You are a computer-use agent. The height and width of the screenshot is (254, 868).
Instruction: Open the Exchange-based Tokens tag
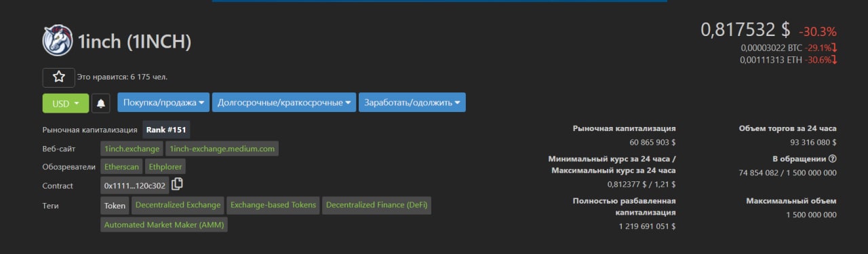[x=273, y=205]
